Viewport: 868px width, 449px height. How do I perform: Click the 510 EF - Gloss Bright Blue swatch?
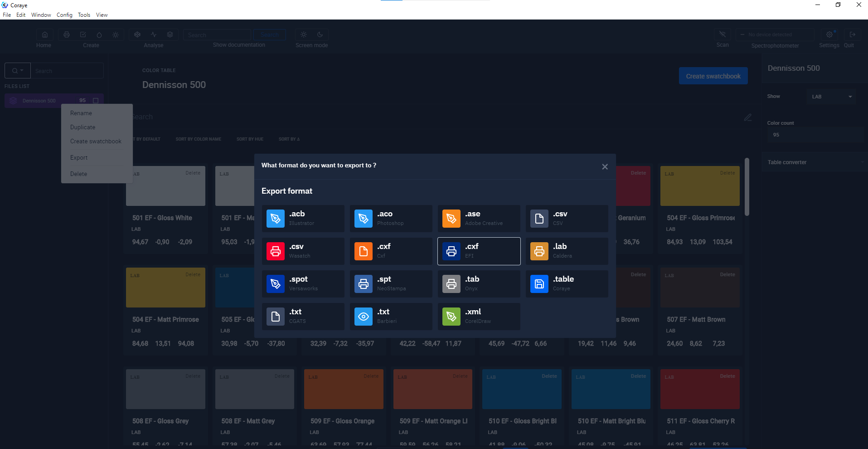pyautogui.click(x=522, y=389)
